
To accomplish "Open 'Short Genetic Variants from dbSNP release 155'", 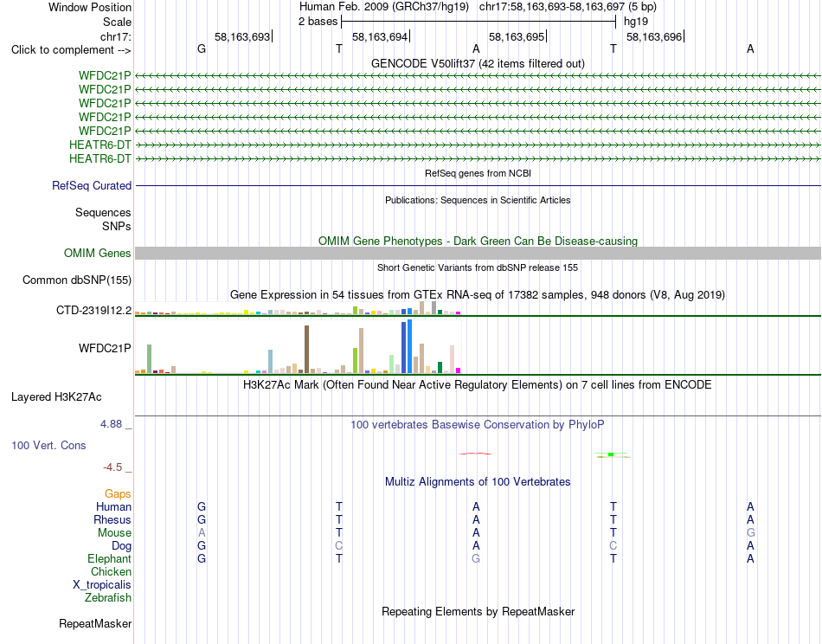I will (x=478, y=267).
